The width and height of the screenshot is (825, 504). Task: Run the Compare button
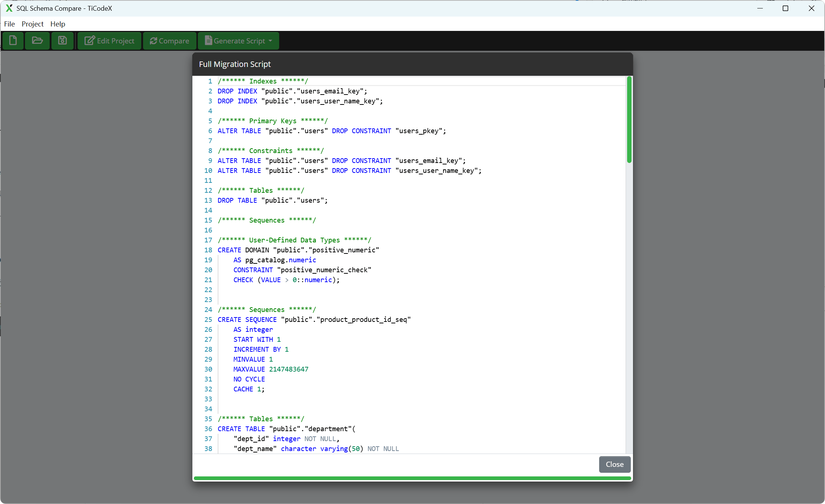click(x=169, y=40)
